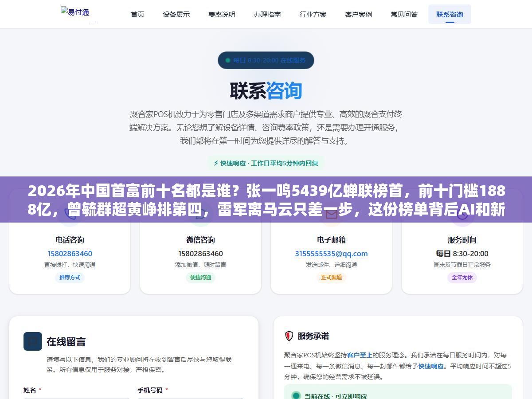Open the 客户案例 navigation item
532x399 pixels.
tap(359, 14)
